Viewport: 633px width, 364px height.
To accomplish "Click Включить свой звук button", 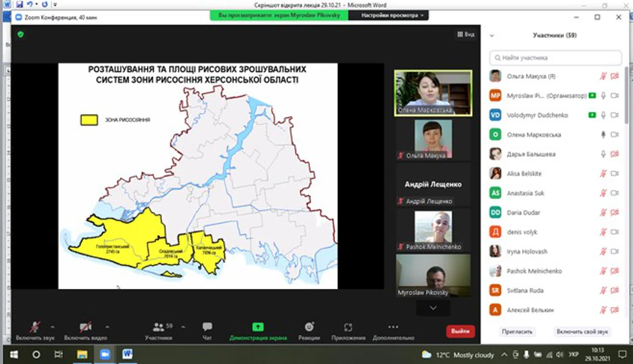I will pos(582,332).
